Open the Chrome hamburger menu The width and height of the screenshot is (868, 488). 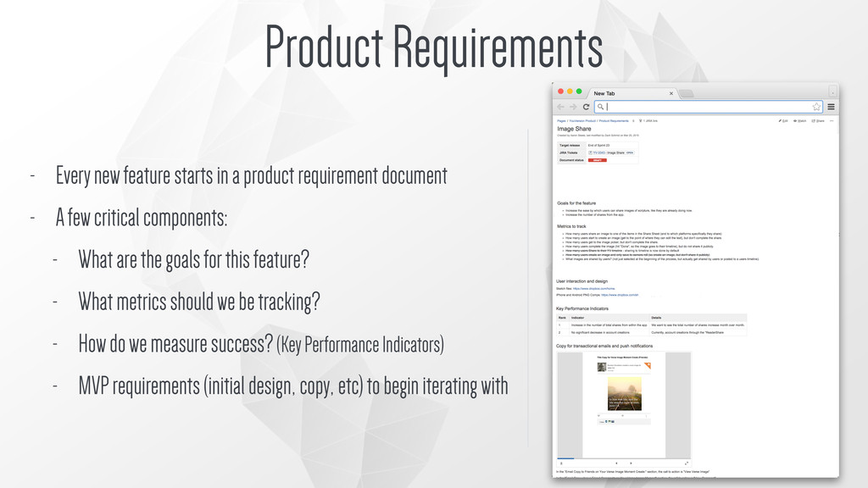click(x=831, y=107)
